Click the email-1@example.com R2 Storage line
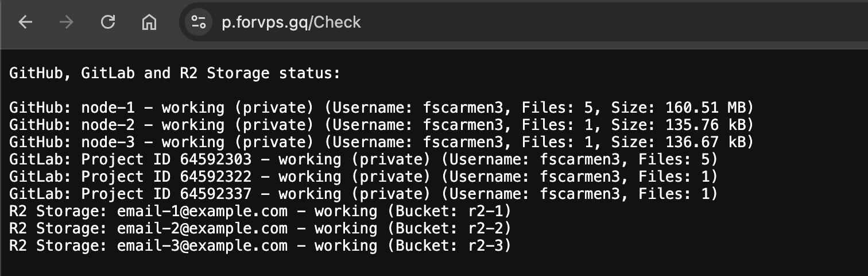Viewport: 868px width, 276px height. [259, 211]
